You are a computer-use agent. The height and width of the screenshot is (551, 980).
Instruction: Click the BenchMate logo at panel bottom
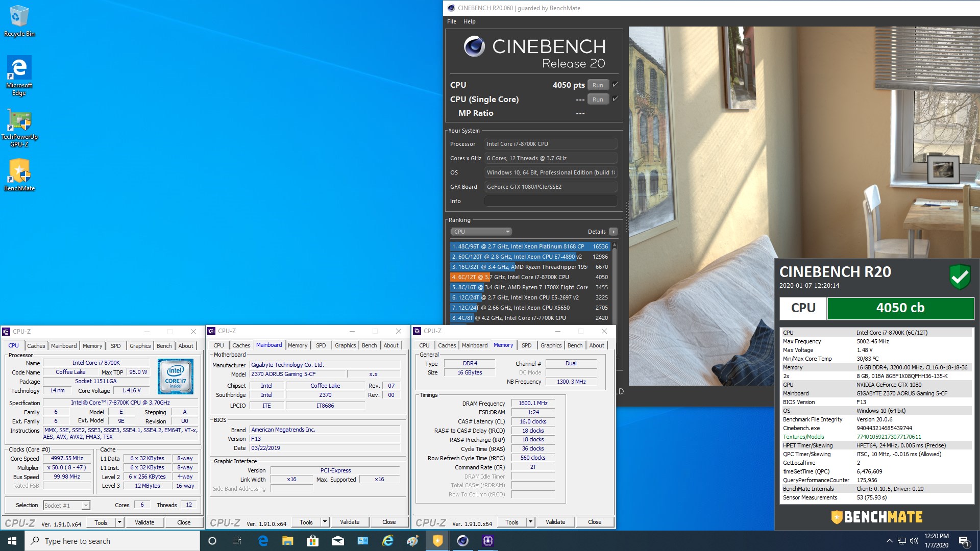(876, 517)
